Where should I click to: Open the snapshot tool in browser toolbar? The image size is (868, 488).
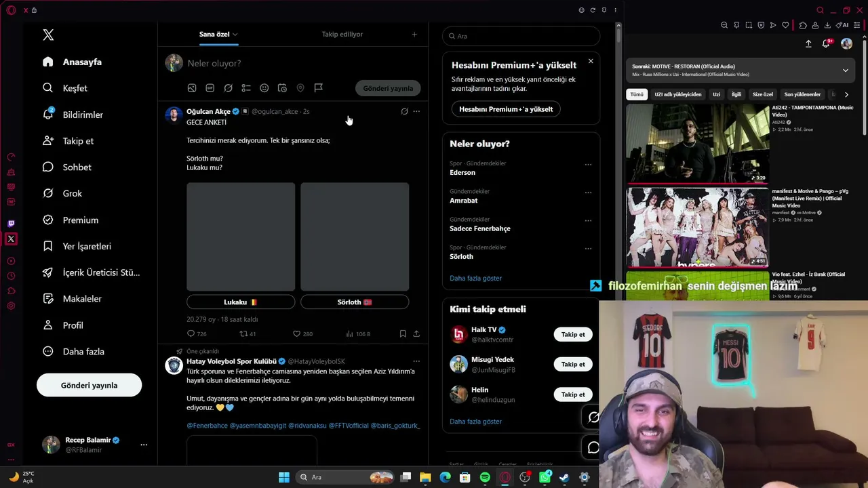point(749,25)
